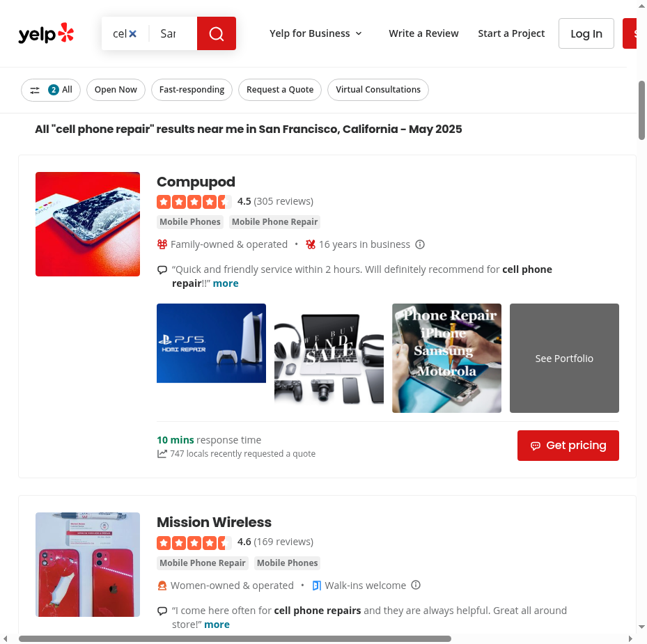Screen dimensions: 647x644
Task: Click the Family-owned & operated badge icon
Action: 162,244
